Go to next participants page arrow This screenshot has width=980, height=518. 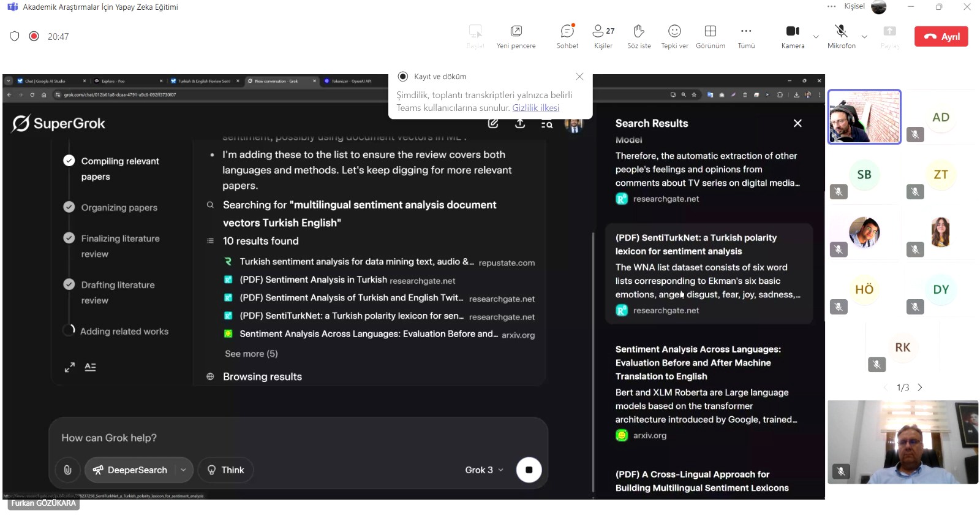click(x=920, y=387)
